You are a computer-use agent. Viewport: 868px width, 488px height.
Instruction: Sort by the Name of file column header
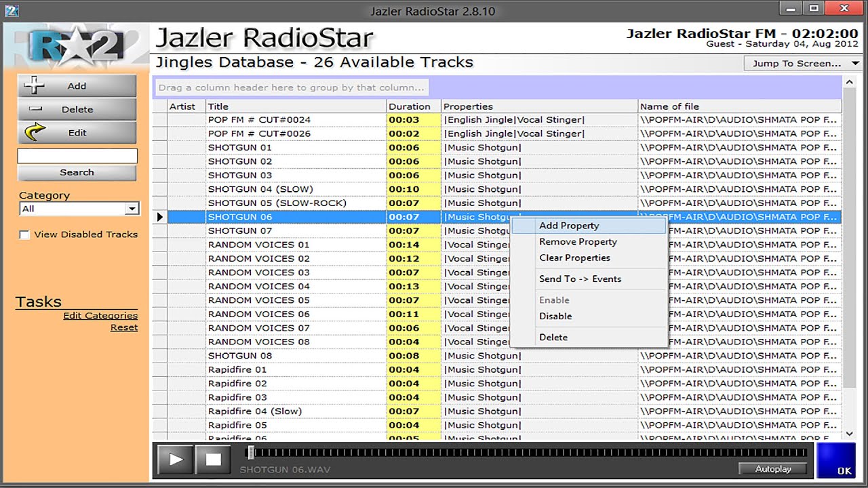point(740,106)
